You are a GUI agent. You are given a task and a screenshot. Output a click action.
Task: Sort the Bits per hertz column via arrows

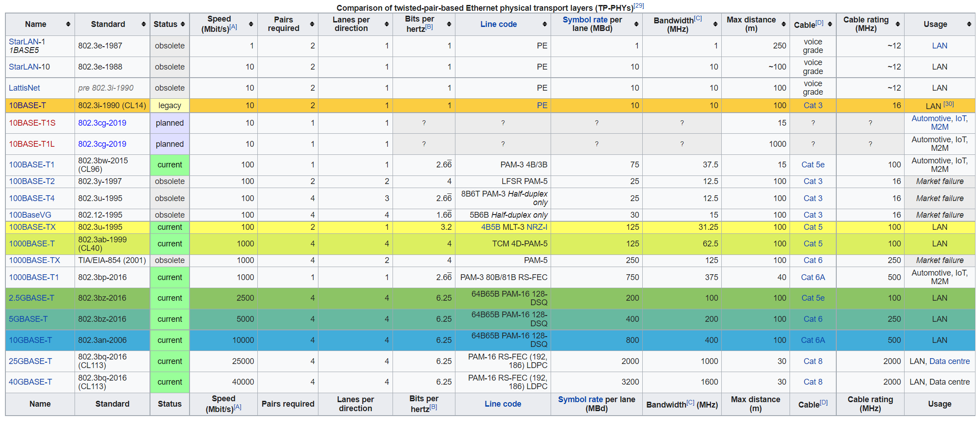449,24
